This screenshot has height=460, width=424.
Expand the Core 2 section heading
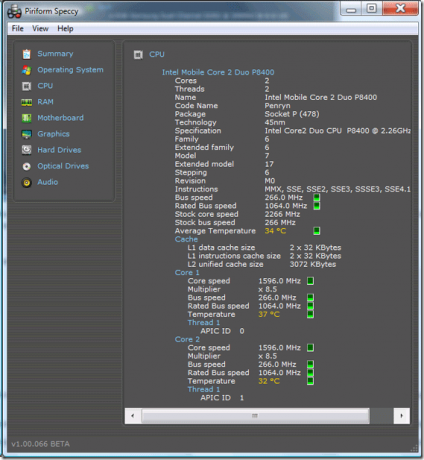click(x=187, y=339)
